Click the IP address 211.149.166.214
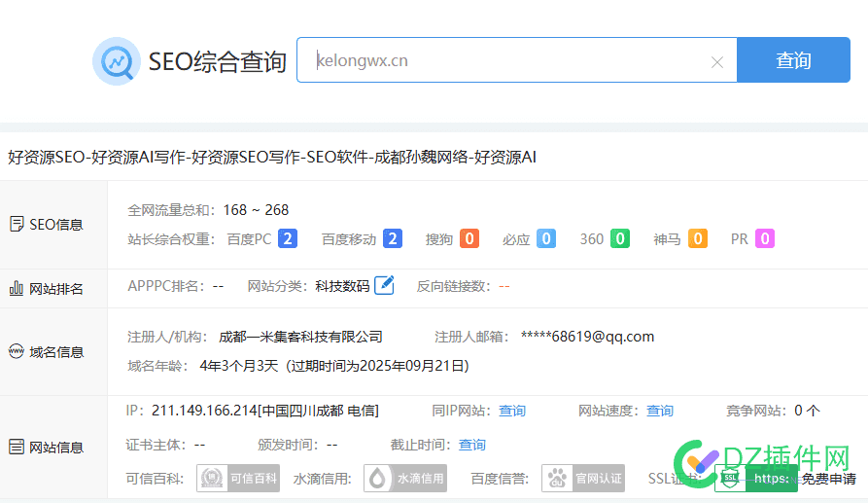Viewport: 868px width, 503px height. pos(204,411)
